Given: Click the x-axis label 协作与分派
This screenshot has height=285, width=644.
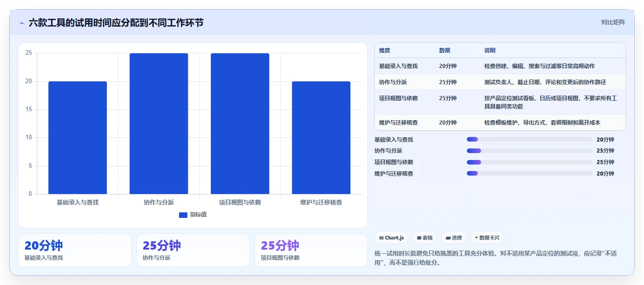Looking at the screenshot, I should [x=159, y=202].
